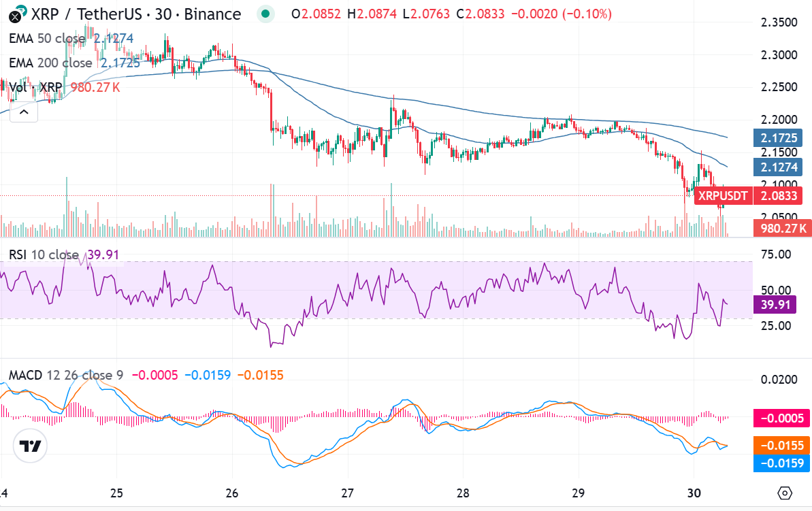The width and height of the screenshot is (812, 511).
Task: Click the low value L2.0763
Action: [x=426, y=14]
